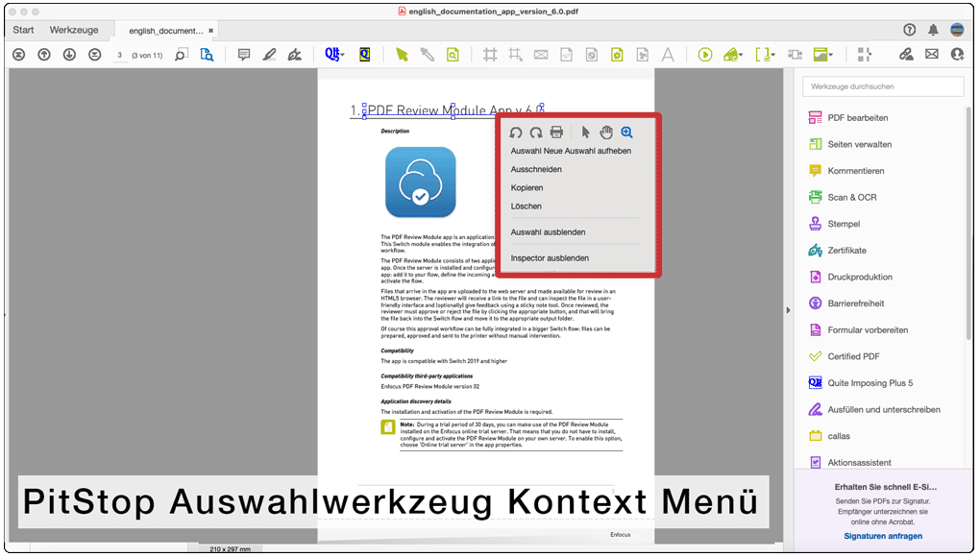Select the green PitStop arrow selection tool
Viewport: 980px width, 557px height.
[x=402, y=55]
